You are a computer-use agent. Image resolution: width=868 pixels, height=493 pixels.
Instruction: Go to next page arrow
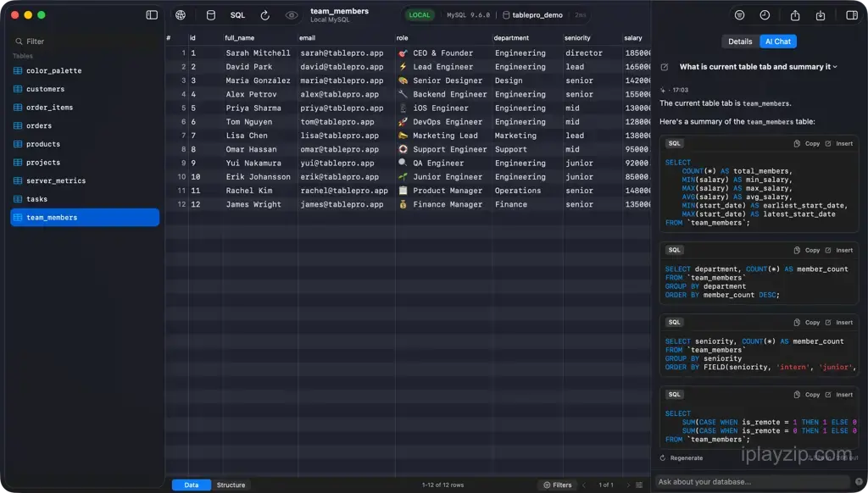click(x=628, y=485)
